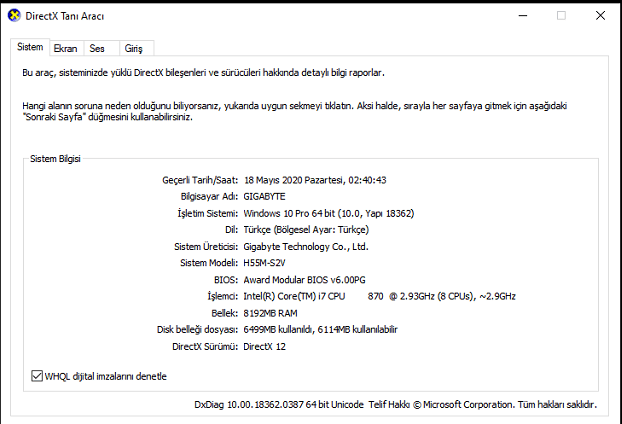Click the DirectX Tanı Aracı window title
The width and height of the screenshot is (622, 424).
65,16
